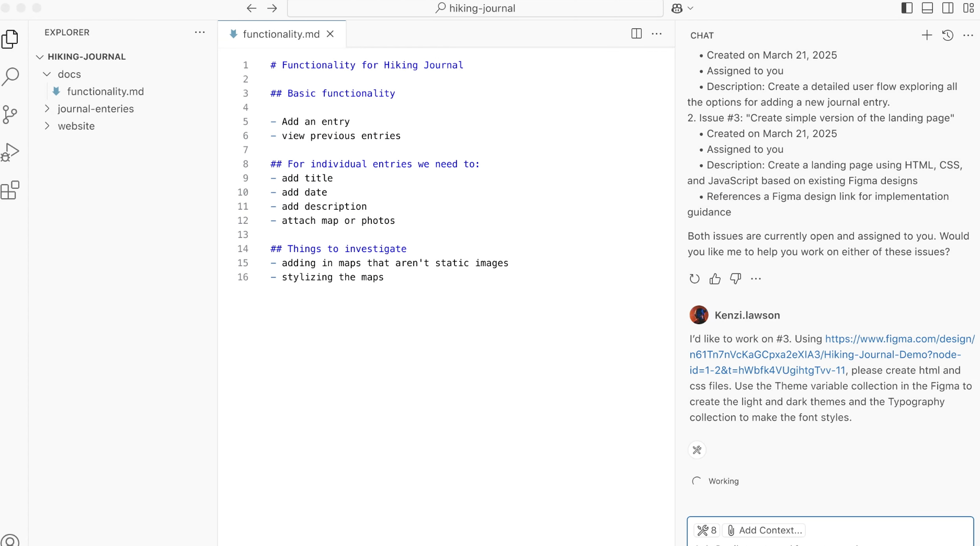
Task: Click the 'add description' line
Action: point(318,206)
